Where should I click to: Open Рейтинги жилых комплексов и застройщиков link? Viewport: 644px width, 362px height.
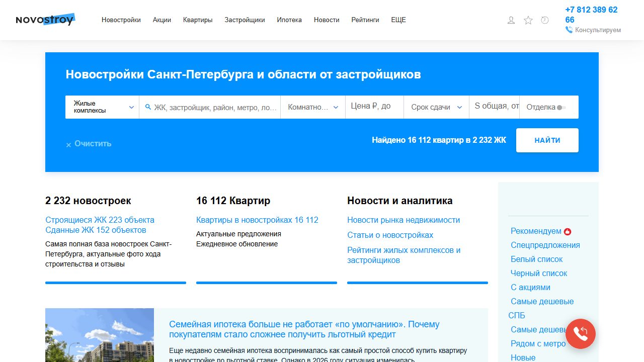click(404, 255)
